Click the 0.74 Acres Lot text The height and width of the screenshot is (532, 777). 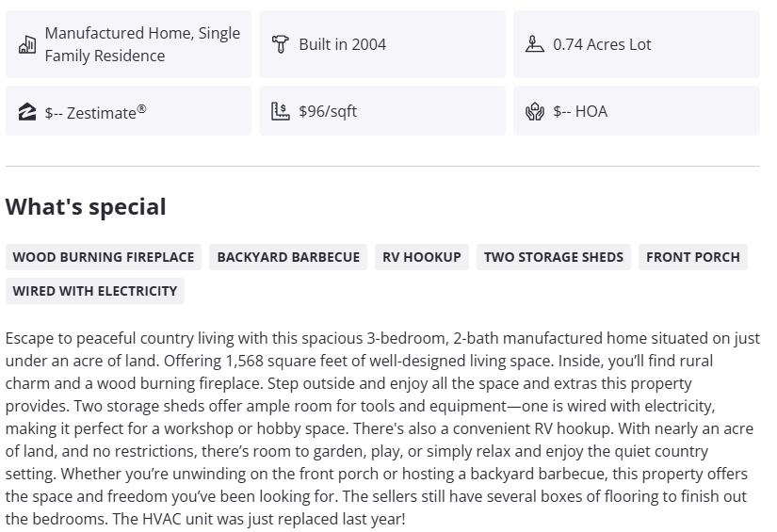602,44
